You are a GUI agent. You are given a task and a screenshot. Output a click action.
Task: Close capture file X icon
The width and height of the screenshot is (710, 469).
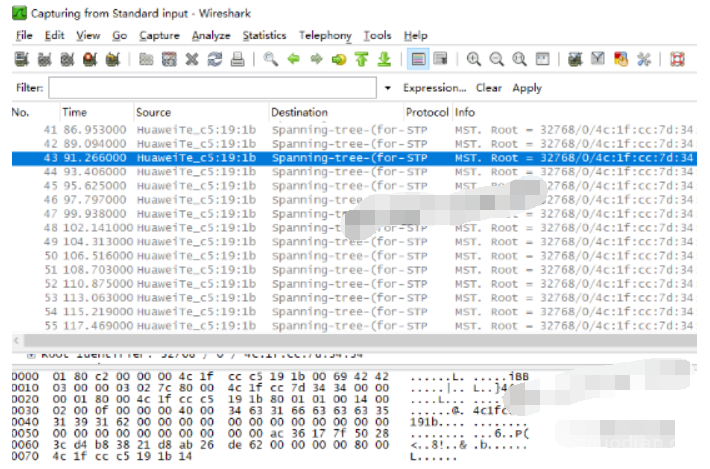pos(192,59)
